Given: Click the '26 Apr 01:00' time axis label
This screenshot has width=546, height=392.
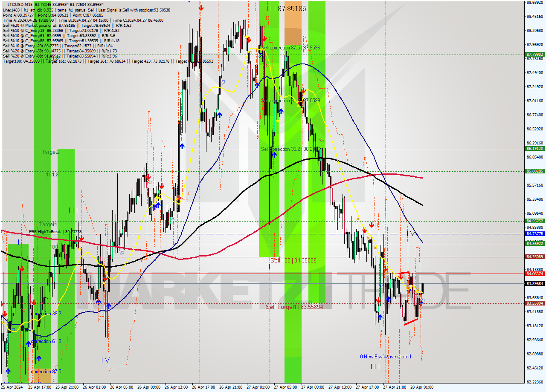Looking at the screenshot, I should click(94, 387).
